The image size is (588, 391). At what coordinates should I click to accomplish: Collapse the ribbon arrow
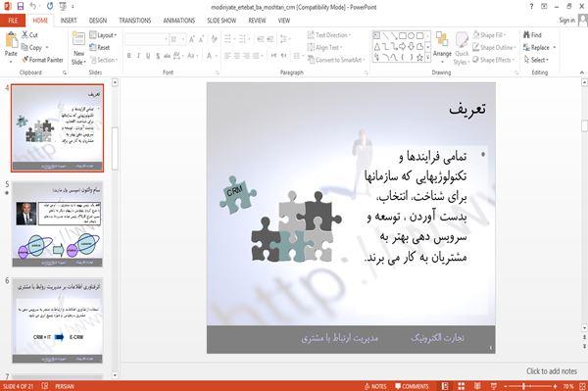[x=582, y=73]
